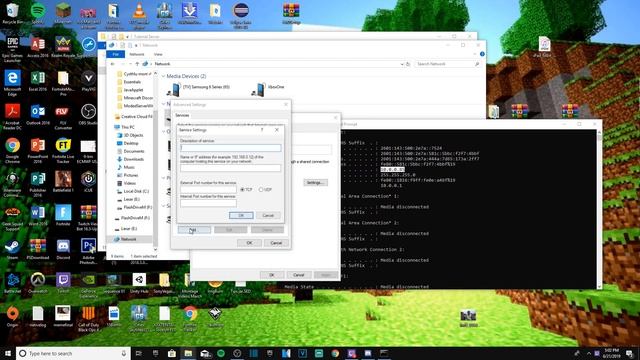
Task: Click the Description of service field
Action: [x=231, y=148]
